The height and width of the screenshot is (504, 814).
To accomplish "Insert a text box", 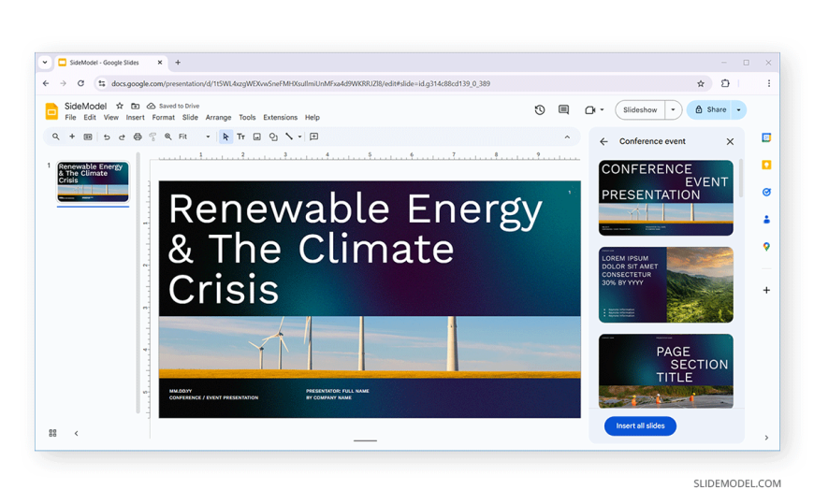I will tap(240, 137).
